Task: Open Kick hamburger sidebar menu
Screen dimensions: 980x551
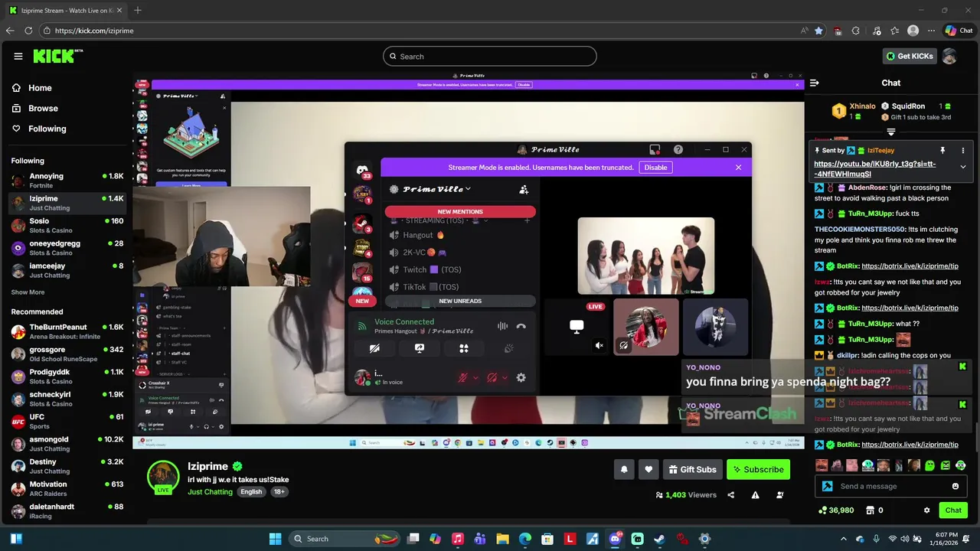Action: click(18, 56)
